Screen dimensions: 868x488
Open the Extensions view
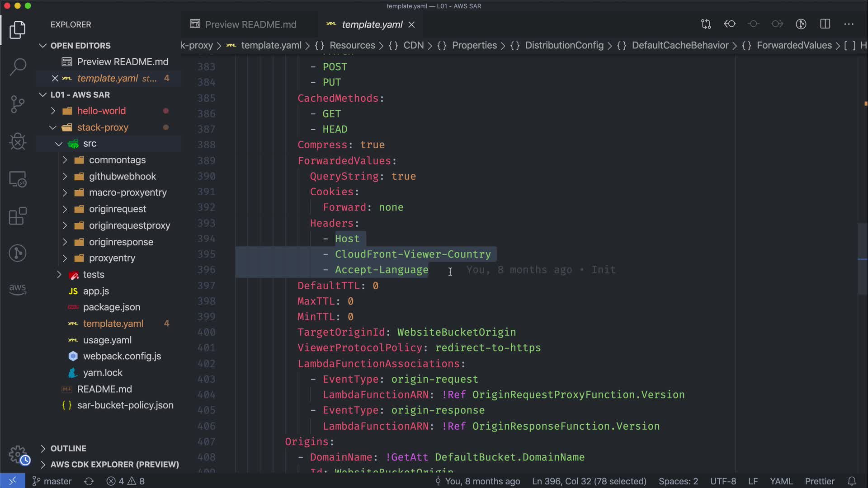coord(18,216)
